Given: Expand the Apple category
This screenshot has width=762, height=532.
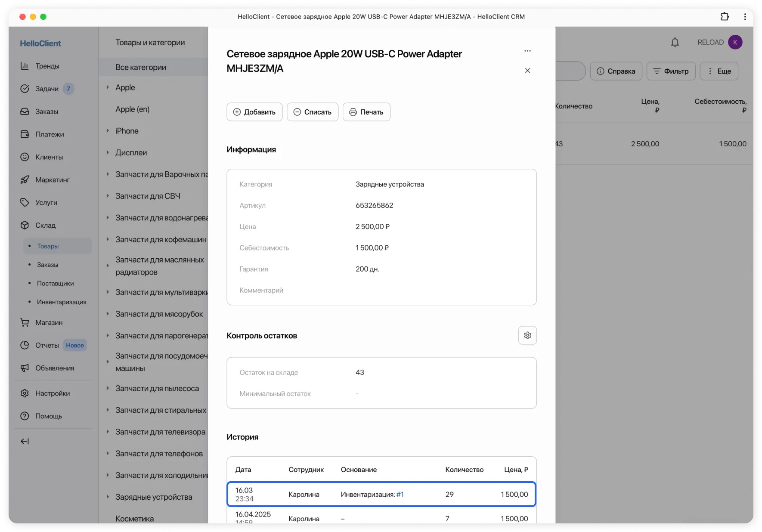Looking at the screenshot, I should pos(108,87).
